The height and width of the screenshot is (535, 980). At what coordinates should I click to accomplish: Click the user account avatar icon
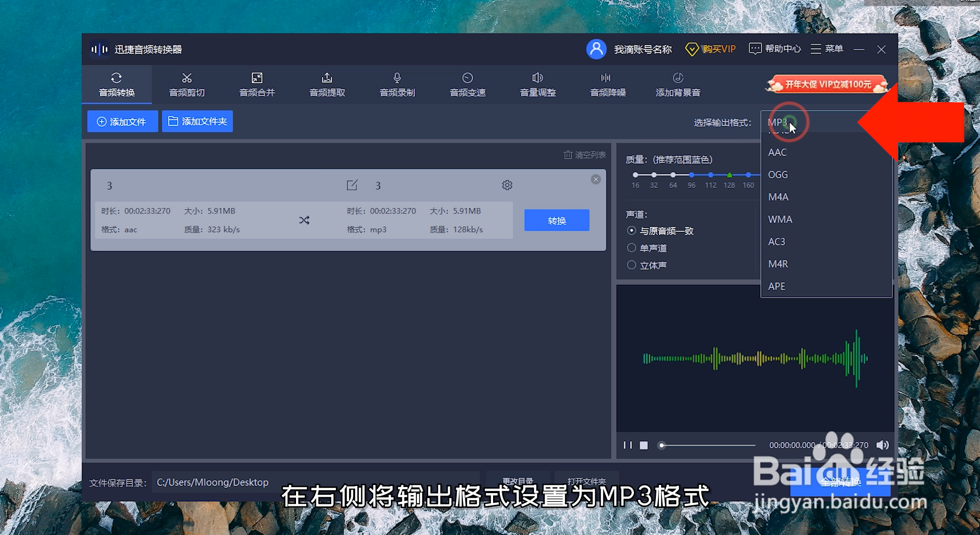click(596, 49)
